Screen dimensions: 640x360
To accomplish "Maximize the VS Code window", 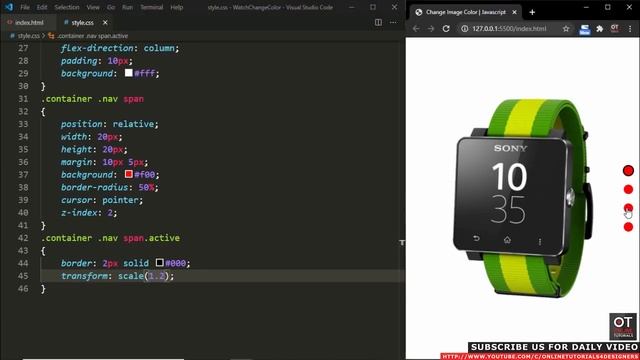I will point(373,7).
